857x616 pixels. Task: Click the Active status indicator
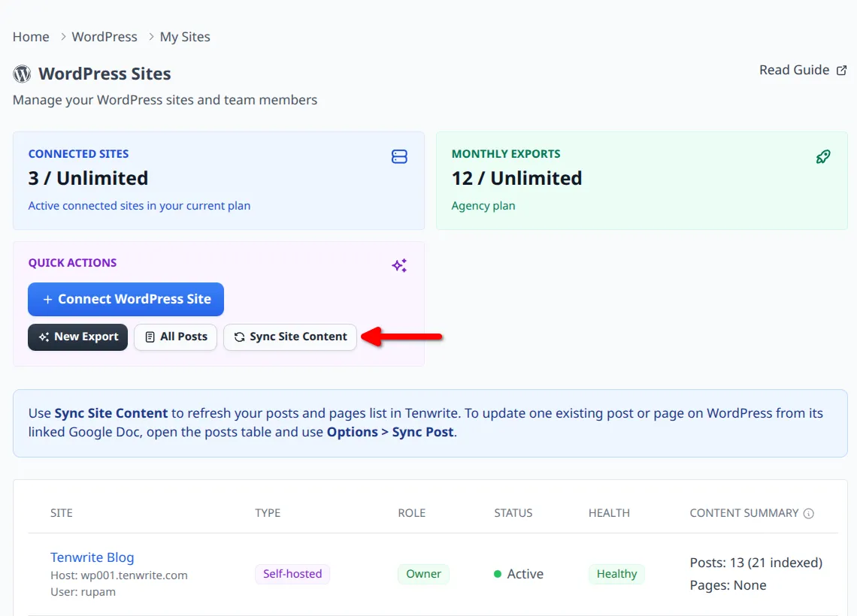point(519,574)
